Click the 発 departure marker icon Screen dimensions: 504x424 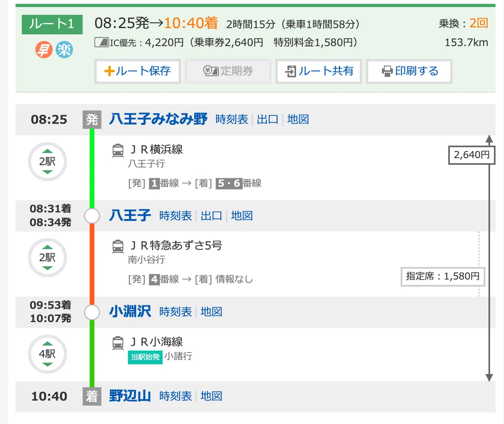tap(92, 120)
